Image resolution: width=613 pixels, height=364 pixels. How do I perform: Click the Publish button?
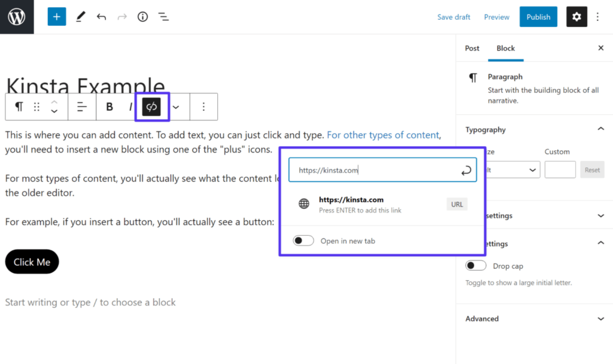click(x=538, y=16)
